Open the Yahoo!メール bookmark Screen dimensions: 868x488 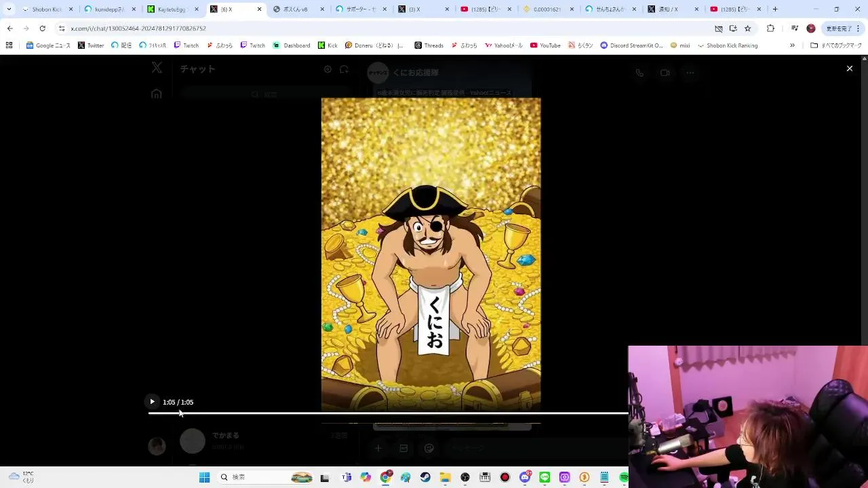coord(504,45)
